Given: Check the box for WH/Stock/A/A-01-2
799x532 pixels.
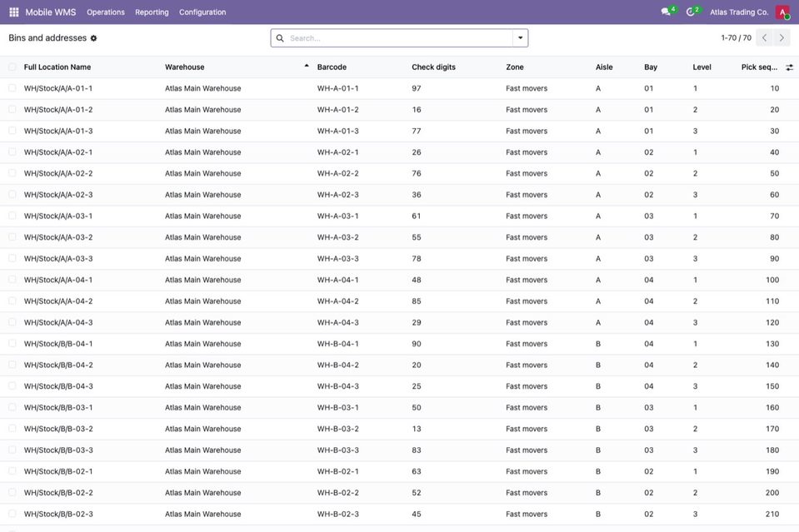Looking at the screenshot, I should (x=12, y=109).
